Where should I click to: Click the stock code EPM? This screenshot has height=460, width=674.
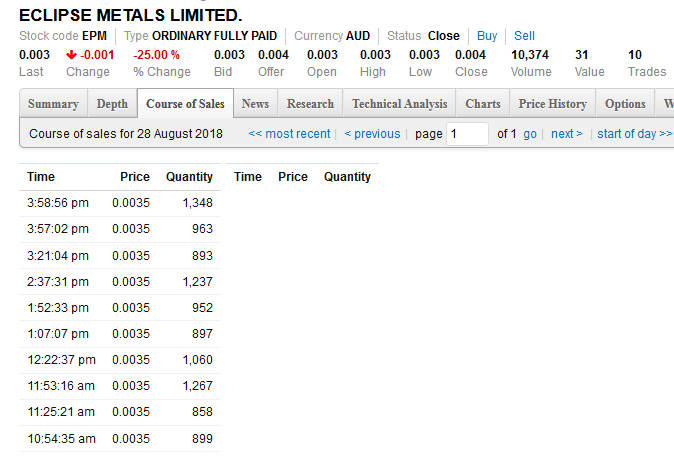(x=95, y=36)
